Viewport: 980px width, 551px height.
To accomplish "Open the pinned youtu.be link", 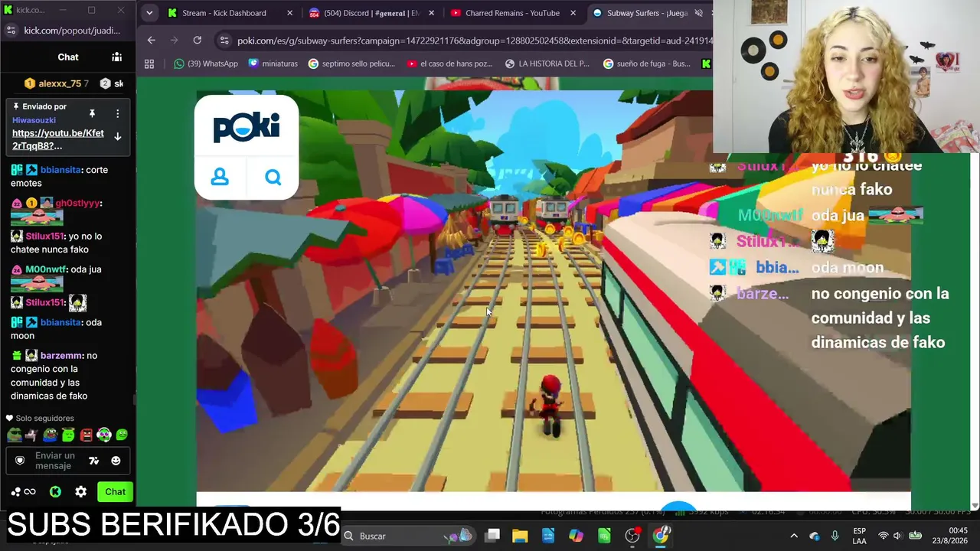I will [58, 139].
